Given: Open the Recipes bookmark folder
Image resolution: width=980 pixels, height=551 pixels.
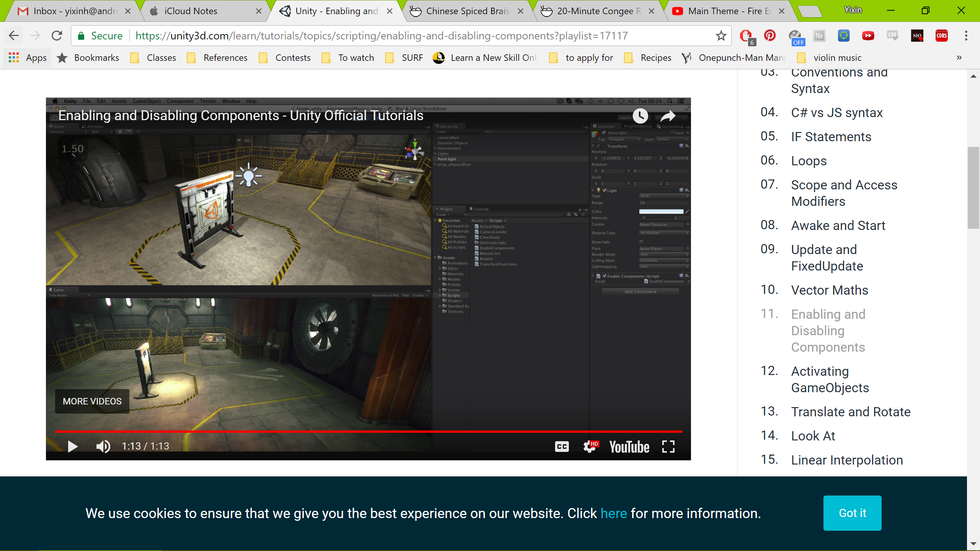Looking at the screenshot, I should click(x=647, y=58).
